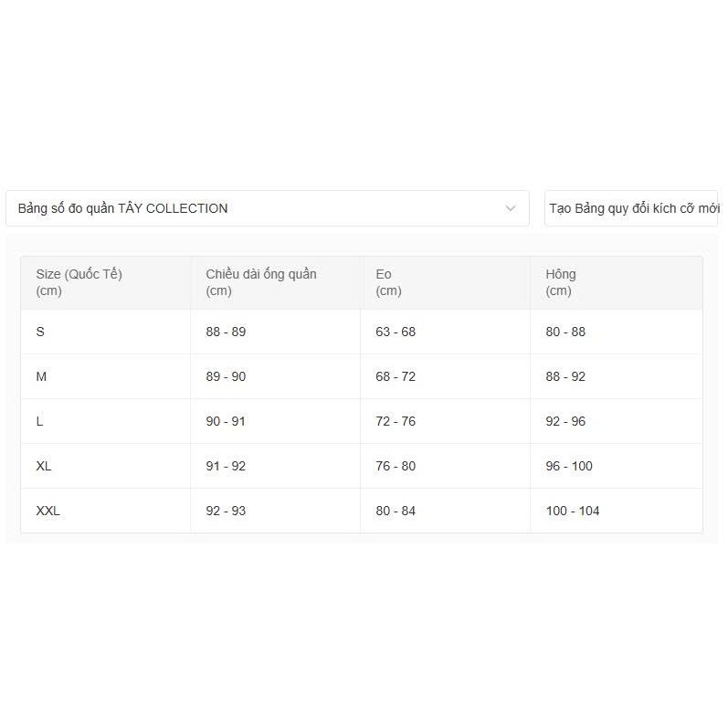
Task: Click the 88 - 89 length cell
Action: [x=226, y=332]
